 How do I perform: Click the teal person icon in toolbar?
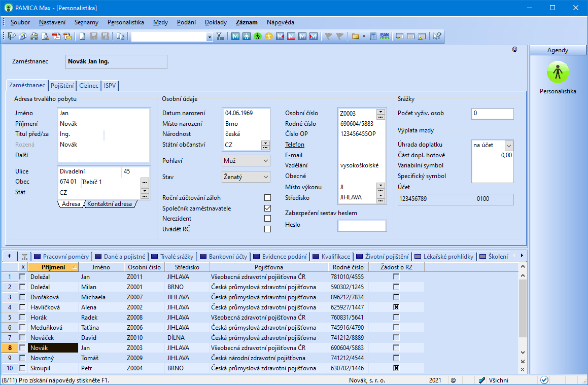[x=247, y=37]
